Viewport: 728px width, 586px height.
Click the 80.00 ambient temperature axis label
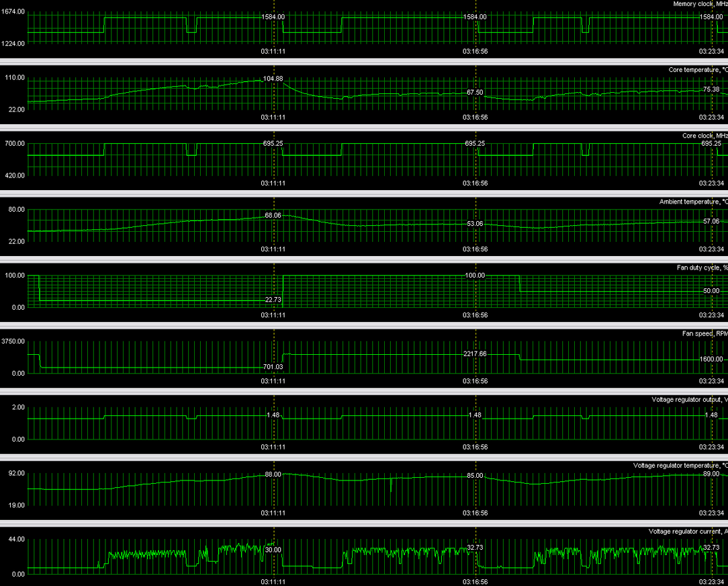tap(17, 210)
